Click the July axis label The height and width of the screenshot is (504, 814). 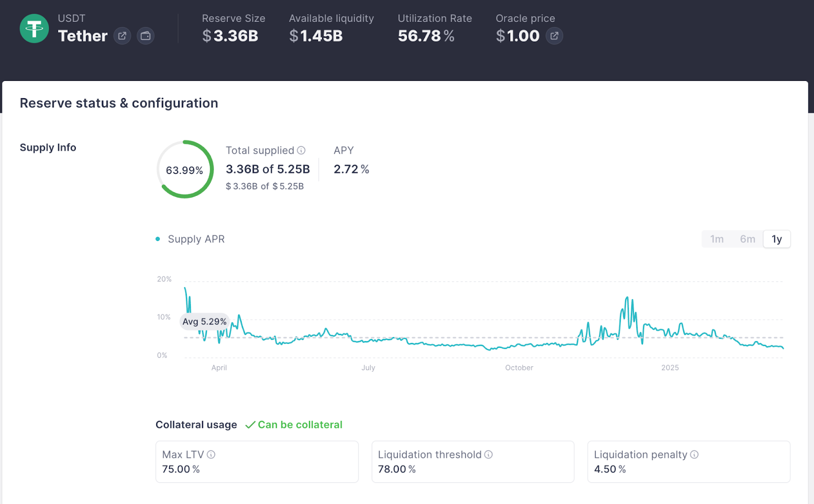(x=368, y=368)
